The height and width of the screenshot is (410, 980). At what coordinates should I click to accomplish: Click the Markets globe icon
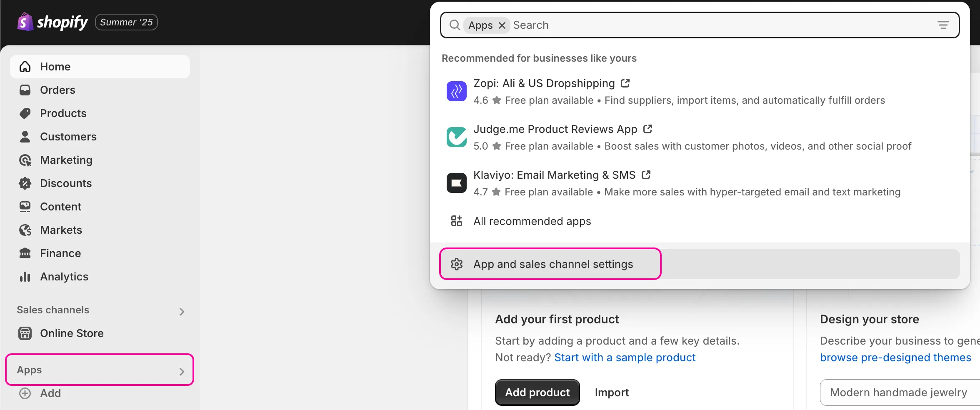(25, 230)
